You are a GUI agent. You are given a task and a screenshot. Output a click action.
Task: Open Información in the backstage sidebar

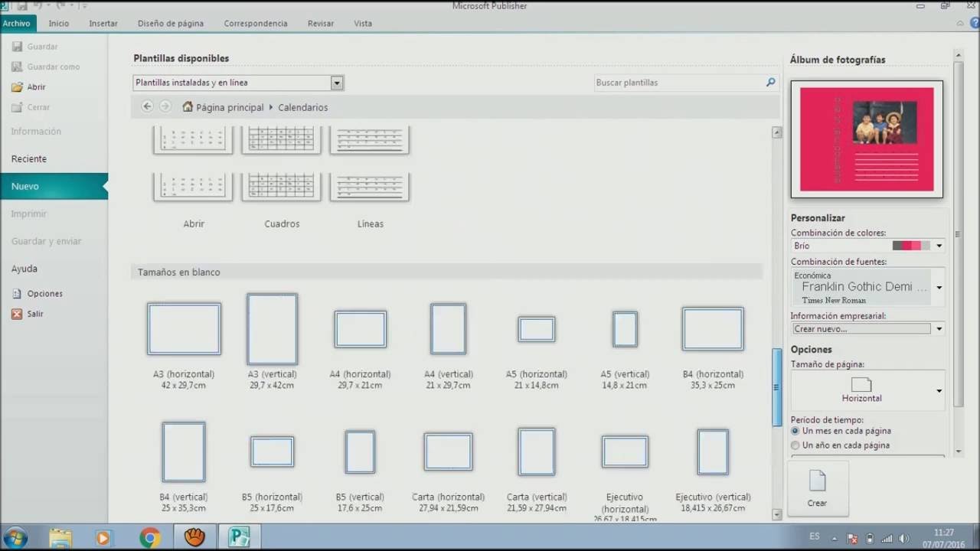(x=36, y=132)
